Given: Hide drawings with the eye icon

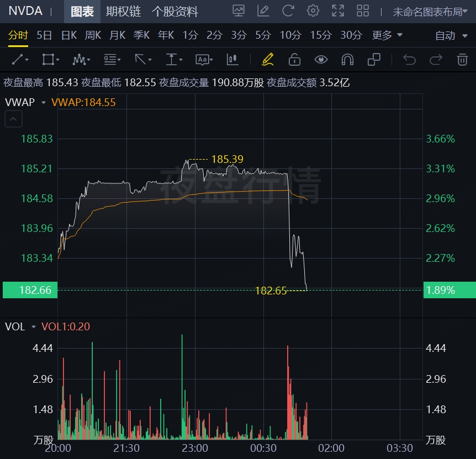Looking at the screenshot, I should (321, 60).
